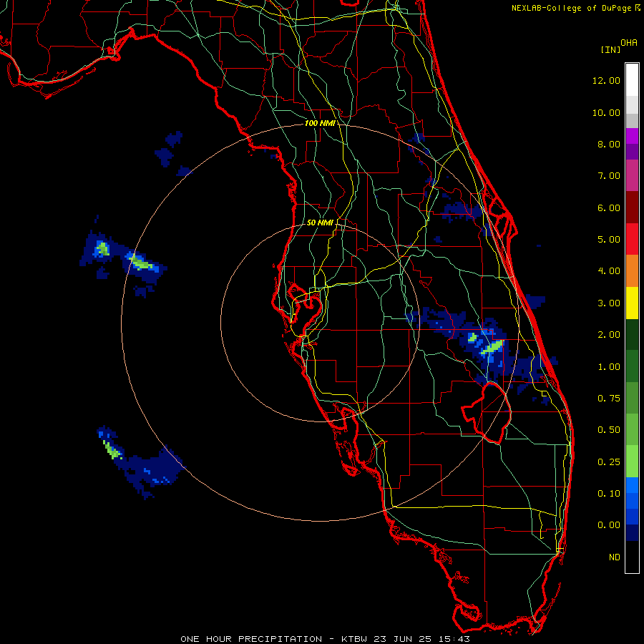Click the 0.50 legend label
The height and width of the screenshot is (644, 644).
pos(609,430)
